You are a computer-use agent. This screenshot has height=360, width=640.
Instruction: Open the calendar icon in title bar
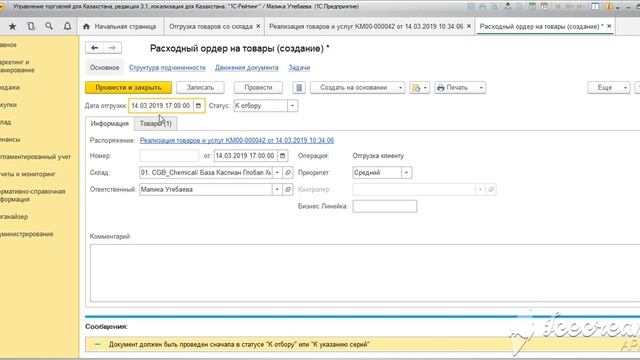point(544,7)
